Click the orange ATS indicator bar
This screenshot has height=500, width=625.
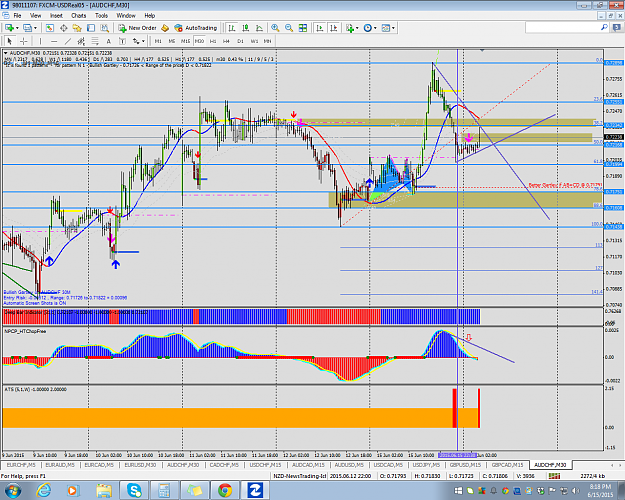coord(227,417)
